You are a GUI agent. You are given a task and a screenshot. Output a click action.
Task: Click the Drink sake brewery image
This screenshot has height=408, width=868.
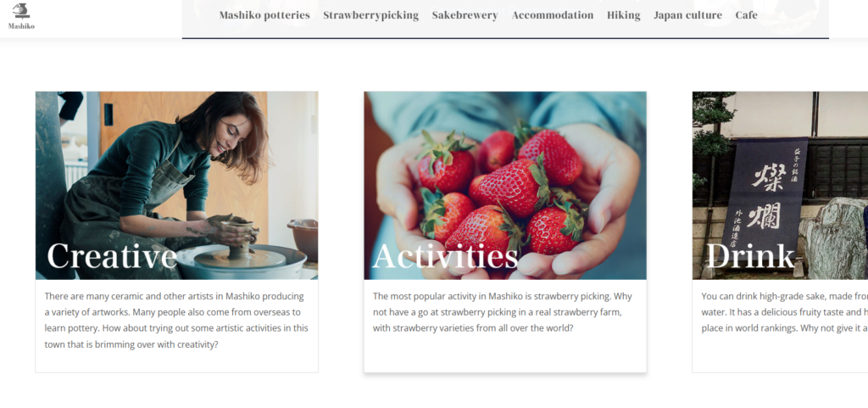[780, 186]
